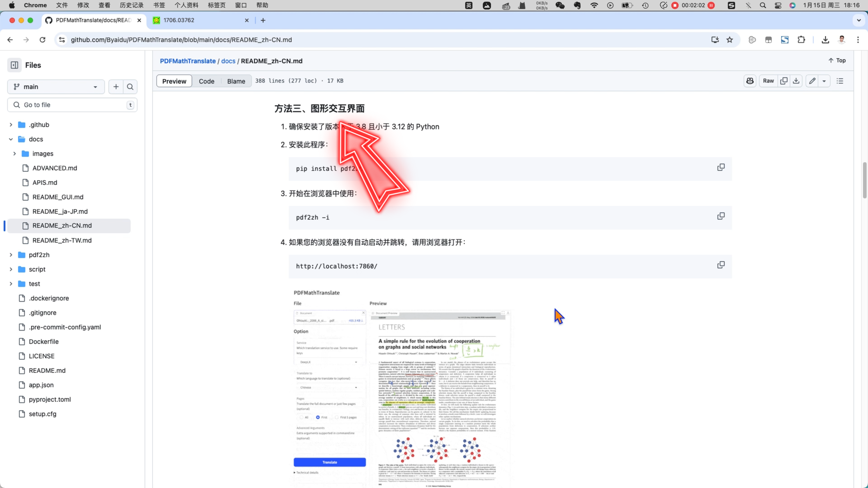
Task: Click the Copilot icon in file toolbar
Action: [x=750, y=81]
